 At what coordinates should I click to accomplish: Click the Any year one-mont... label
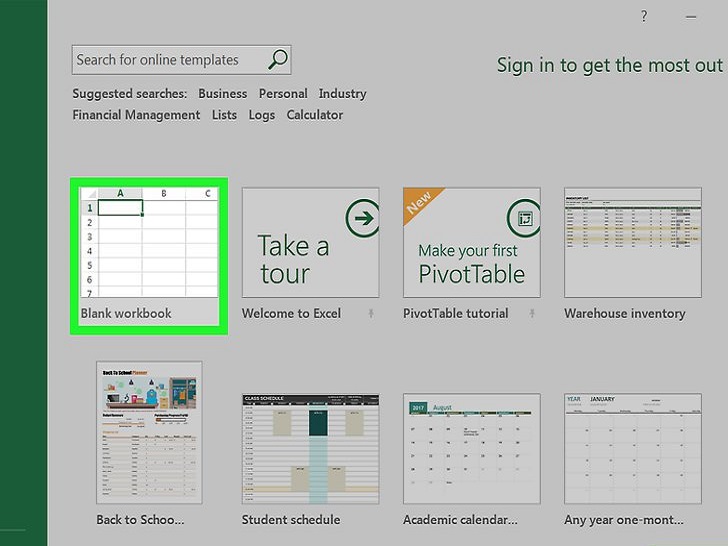pyautogui.click(x=624, y=520)
